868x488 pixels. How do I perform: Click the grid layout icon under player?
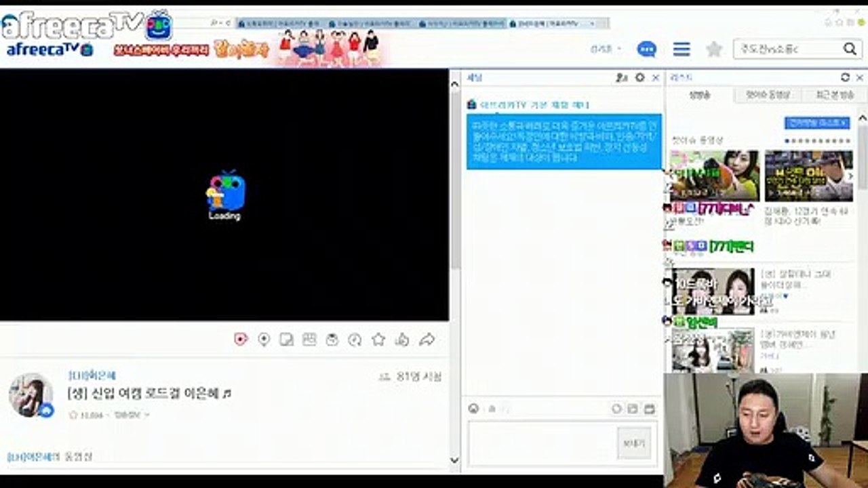click(x=309, y=340)
